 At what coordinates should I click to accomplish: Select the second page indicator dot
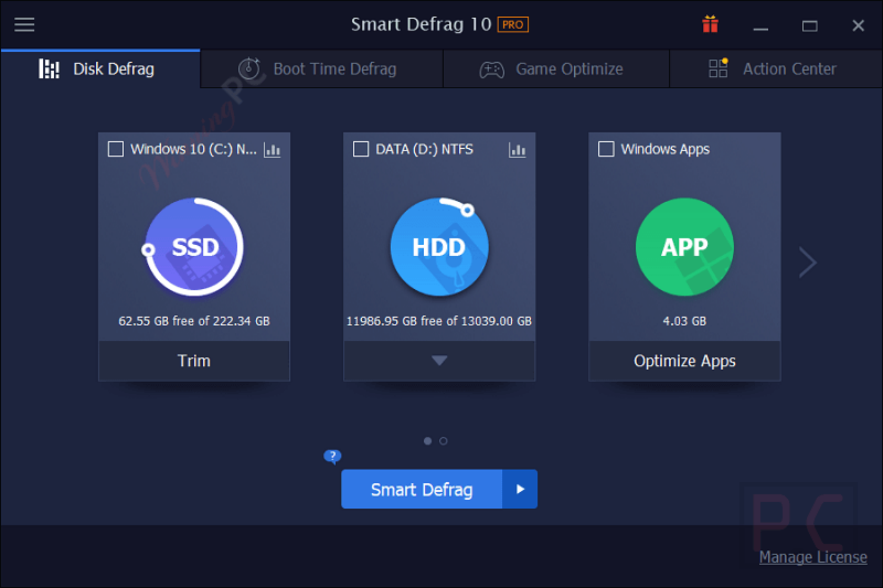click(x=444, y=441)
